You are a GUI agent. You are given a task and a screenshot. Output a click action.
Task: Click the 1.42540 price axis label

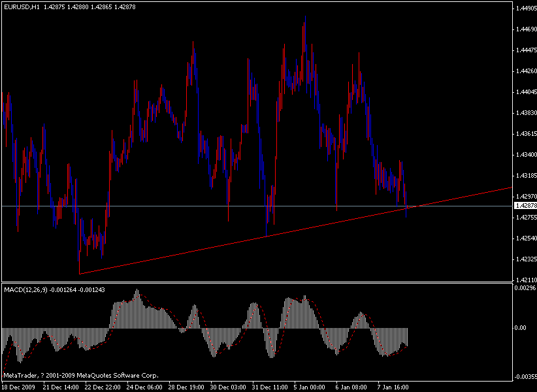[x=525, y=238]
